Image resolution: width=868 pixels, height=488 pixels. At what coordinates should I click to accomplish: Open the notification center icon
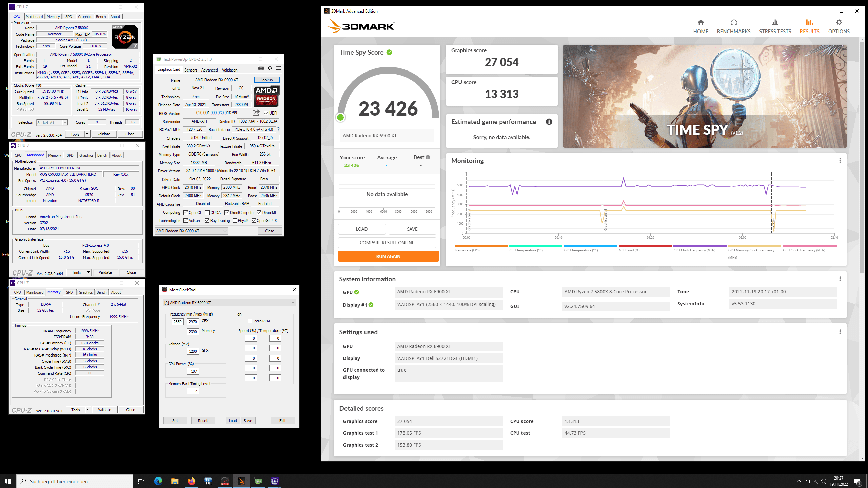(857, 481)
